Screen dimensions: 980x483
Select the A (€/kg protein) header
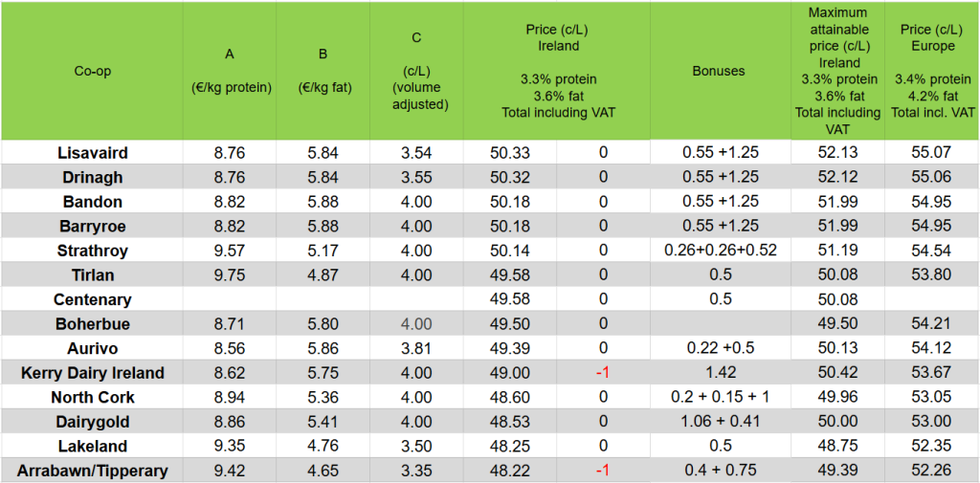pyautogui.click(x=230, y=71)
